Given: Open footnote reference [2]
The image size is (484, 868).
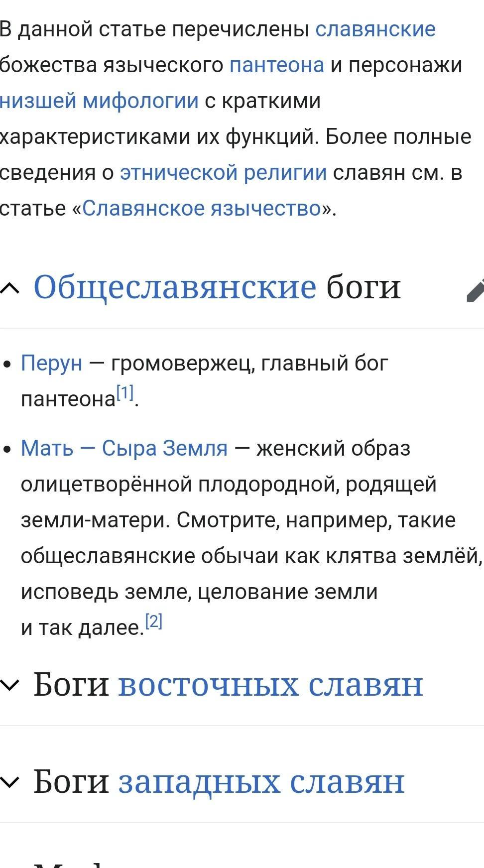Looking at the screenshot, I should (x=154, y=621).
